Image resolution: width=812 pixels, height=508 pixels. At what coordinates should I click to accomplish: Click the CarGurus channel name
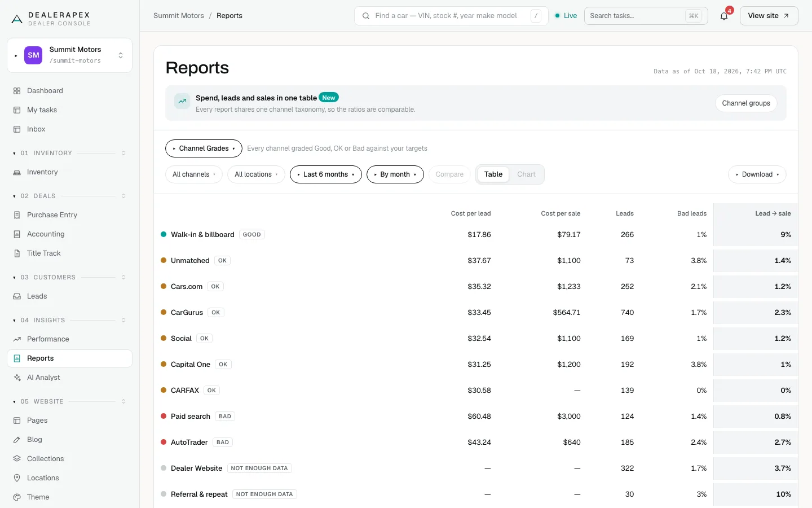click(x=187, y=313)
